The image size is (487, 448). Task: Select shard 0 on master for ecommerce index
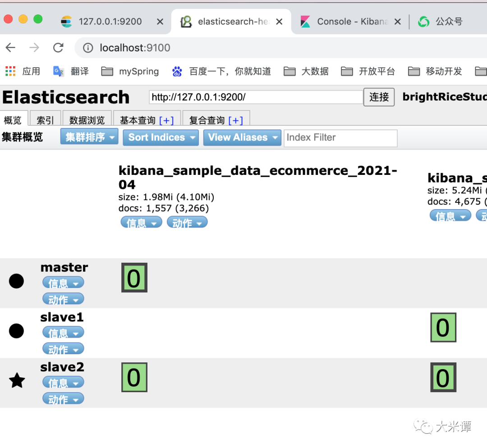(134, 278)
